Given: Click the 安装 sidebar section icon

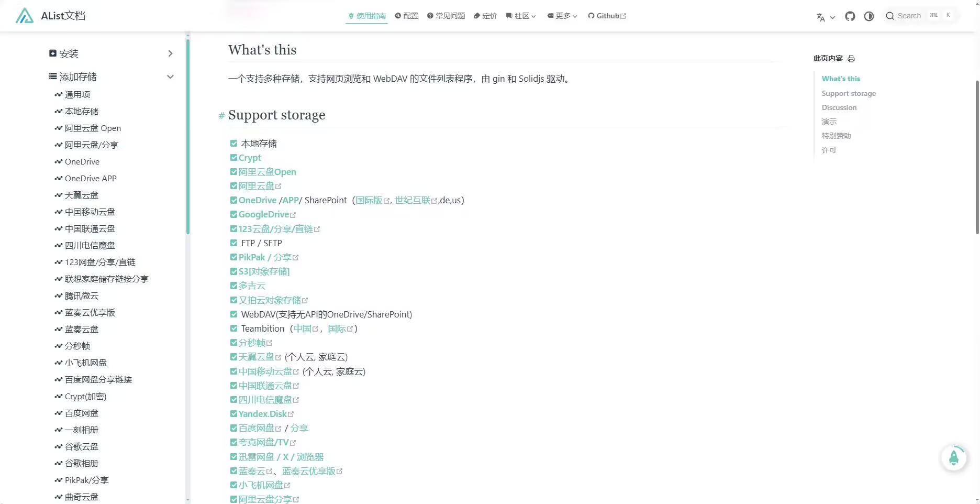Looking at the screenshot, I should (53, 53).
